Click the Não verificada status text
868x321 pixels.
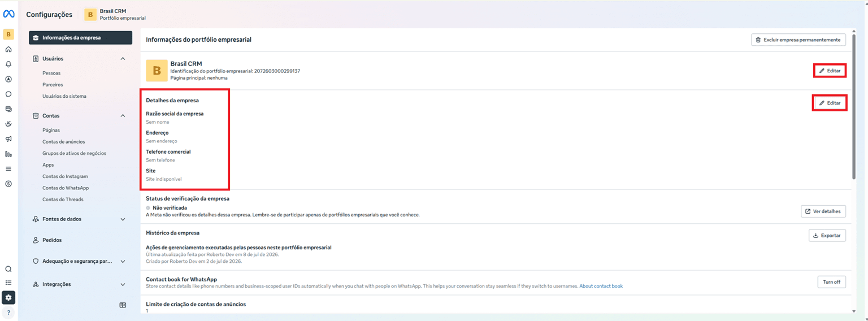tap(170, 208)
